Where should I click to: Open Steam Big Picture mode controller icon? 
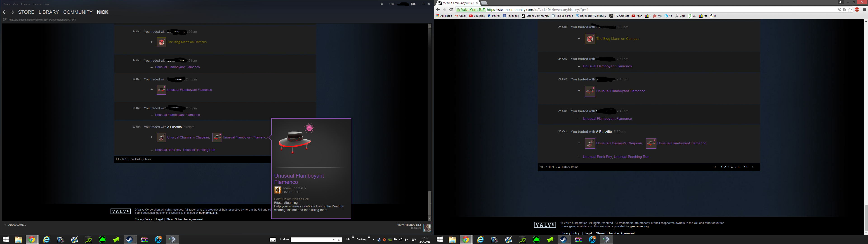(x=413, y=4)
